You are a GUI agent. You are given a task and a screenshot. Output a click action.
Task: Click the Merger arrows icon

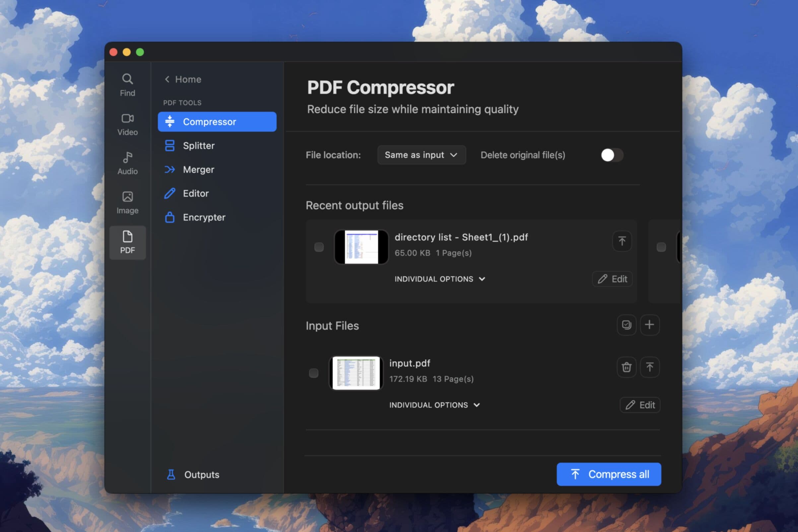(169, 169)
